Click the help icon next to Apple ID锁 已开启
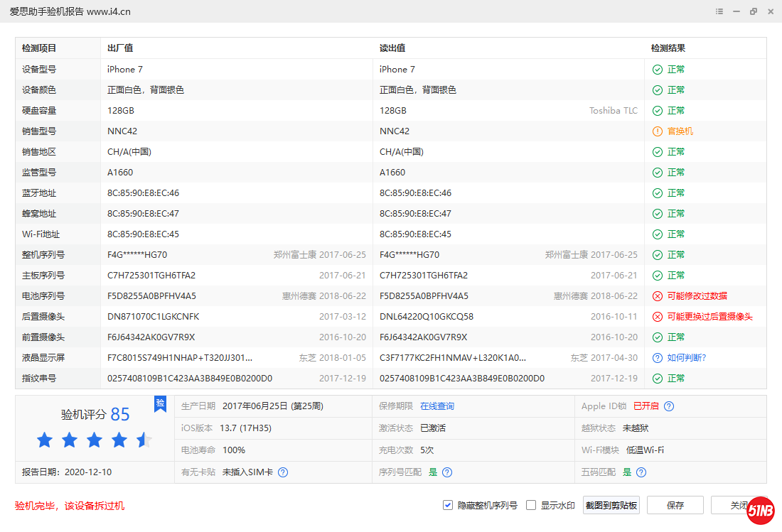This screenshot has height=532, width=782. pyautogui.click(x=669, y=406)
